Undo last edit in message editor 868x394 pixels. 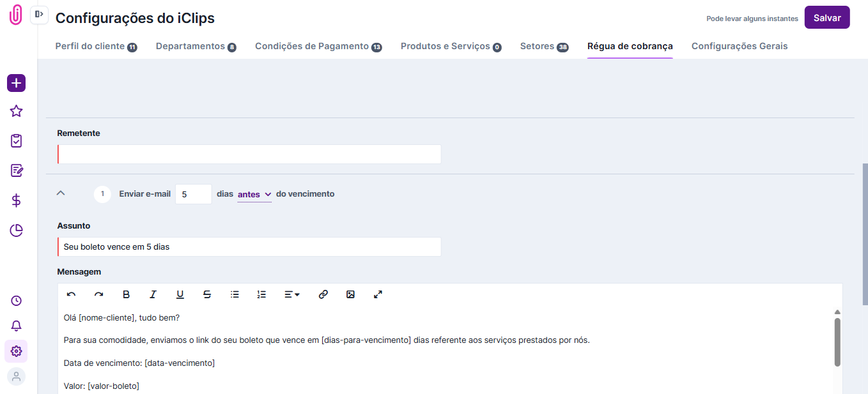click(72, 294)
